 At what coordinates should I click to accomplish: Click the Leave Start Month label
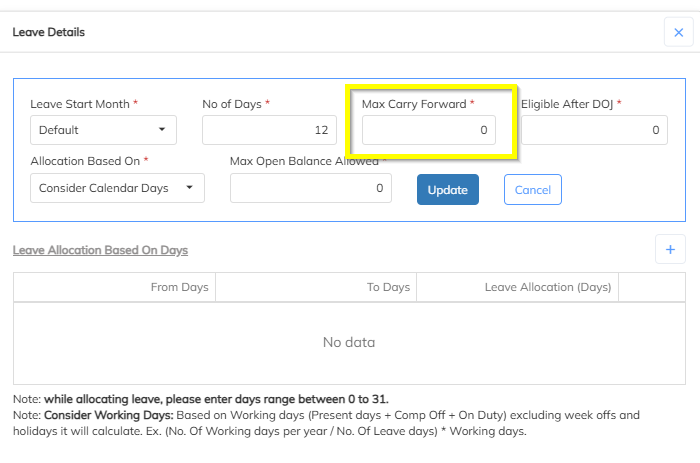(84, 104)
